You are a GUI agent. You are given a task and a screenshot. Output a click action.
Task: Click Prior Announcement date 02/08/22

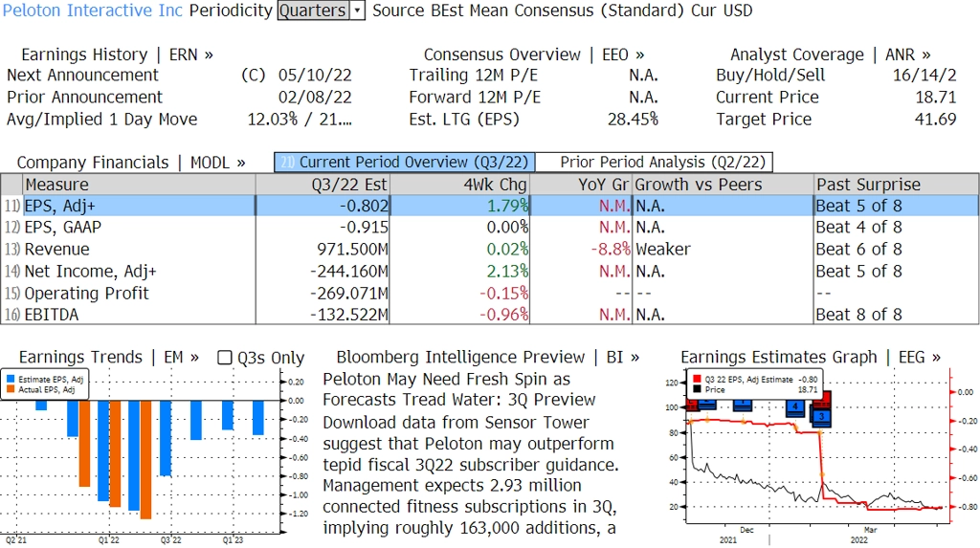pyautogui.click(x=315, y=98)
